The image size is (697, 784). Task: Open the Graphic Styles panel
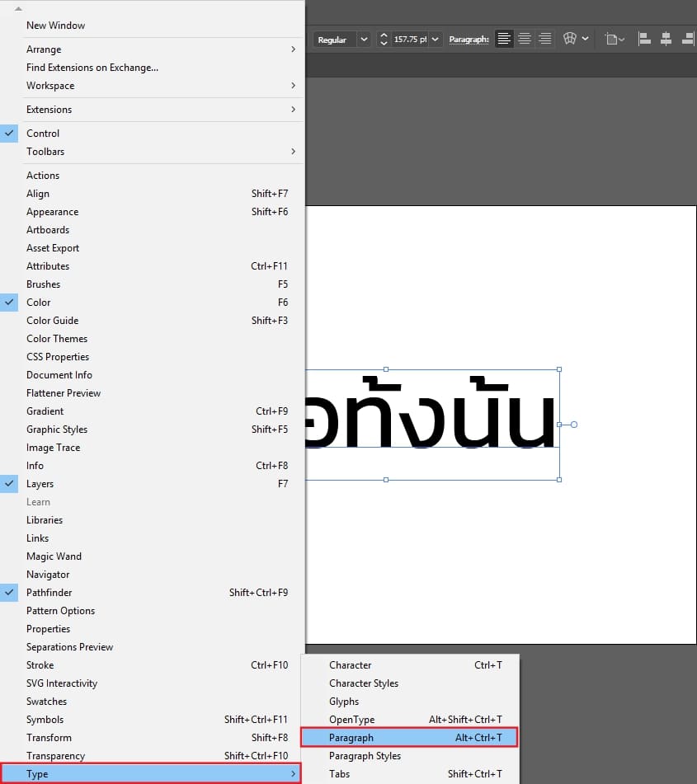(152, 430)
